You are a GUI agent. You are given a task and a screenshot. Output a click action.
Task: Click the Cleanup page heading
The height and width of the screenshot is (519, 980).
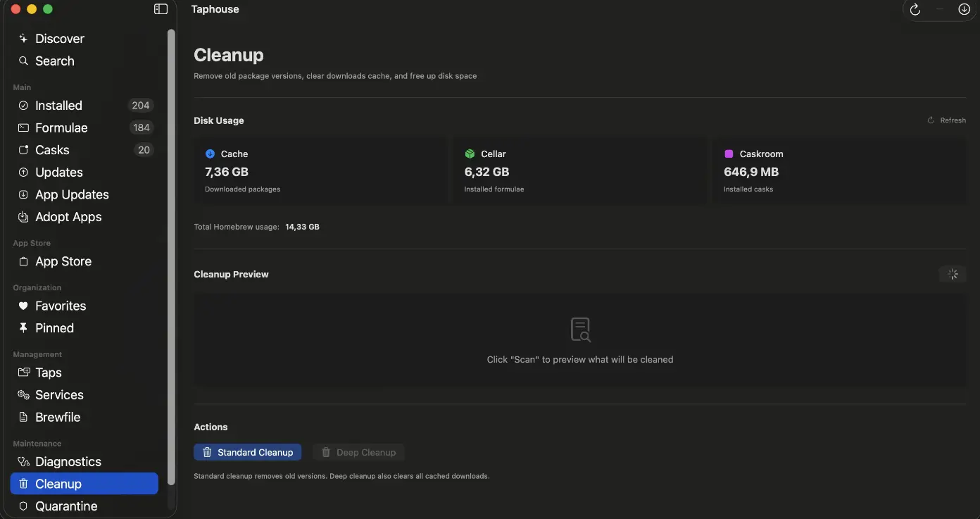point(229,55)
